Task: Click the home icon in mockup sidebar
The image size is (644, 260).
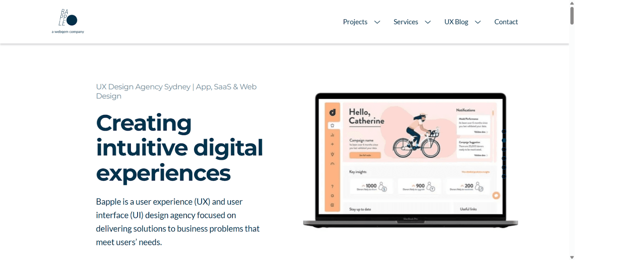Action: click(x=332, y=125)
